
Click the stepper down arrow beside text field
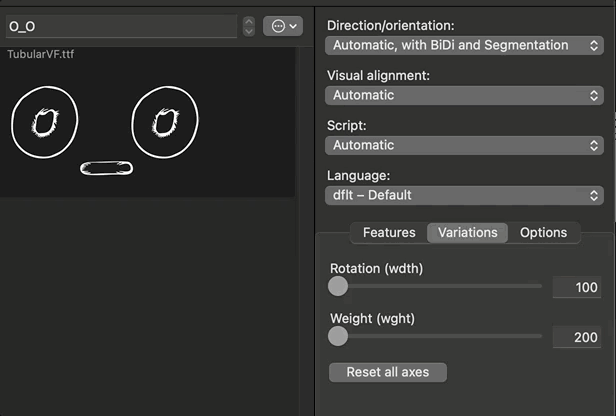[249, 31]
